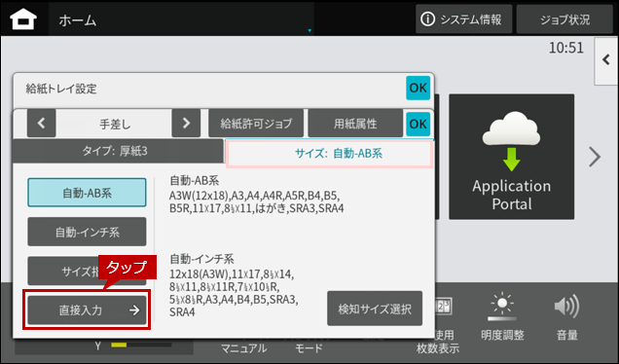This screenshot has width=619, height=364.
Task: Tap the Home house icon
Action: tap(23, 19)
